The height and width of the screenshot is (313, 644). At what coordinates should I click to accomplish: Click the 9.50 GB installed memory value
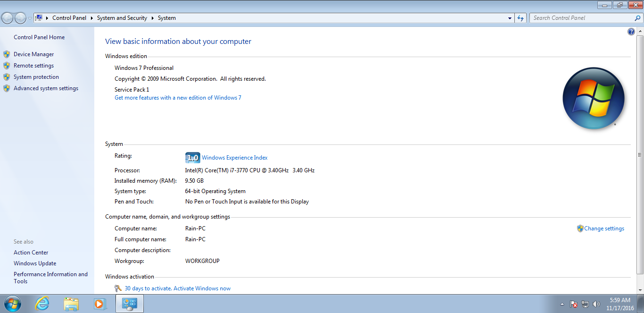coord(194,181)
